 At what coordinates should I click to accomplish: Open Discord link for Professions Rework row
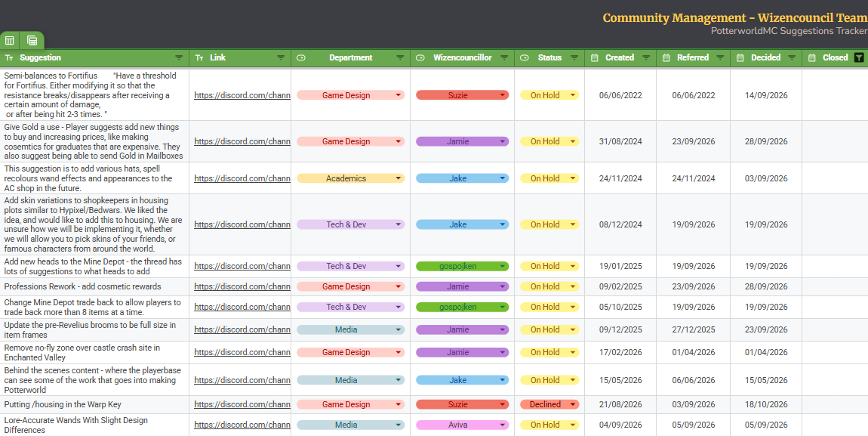pos(242,286)
